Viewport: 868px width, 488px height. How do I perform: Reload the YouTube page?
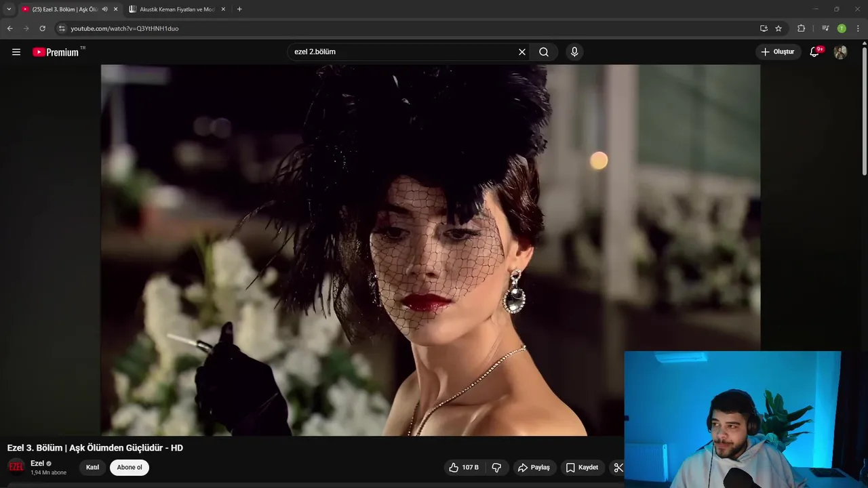43,28
